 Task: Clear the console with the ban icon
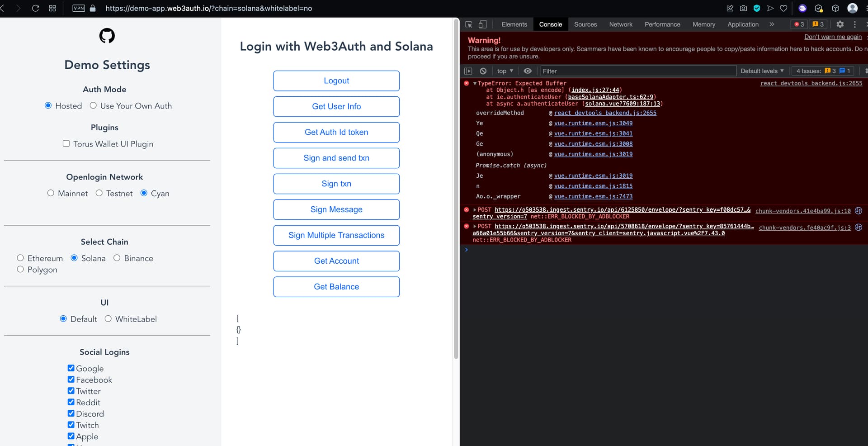(483, 71)
